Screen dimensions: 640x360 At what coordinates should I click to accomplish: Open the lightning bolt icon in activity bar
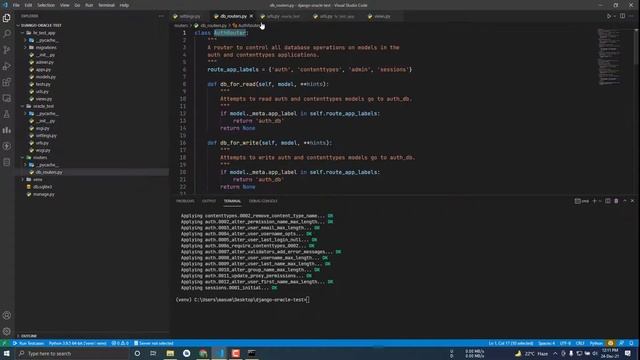click(x=7, y=146)
